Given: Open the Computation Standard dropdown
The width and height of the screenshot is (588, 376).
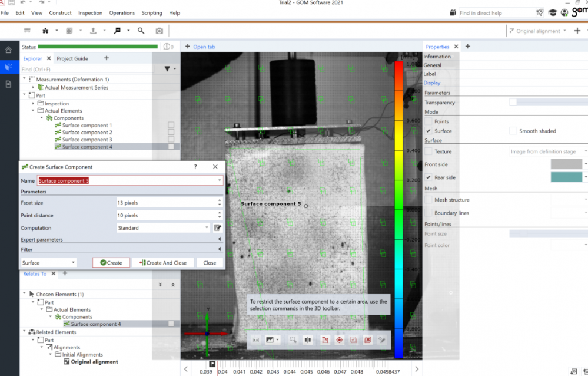Looking at the screenshot, I should [x=163, y=228].
